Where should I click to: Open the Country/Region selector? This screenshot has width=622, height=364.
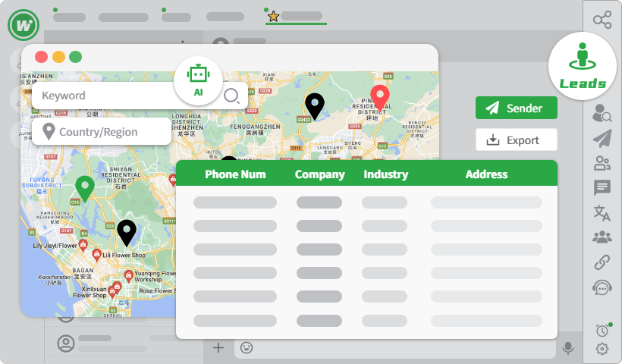tap(101, 132)
